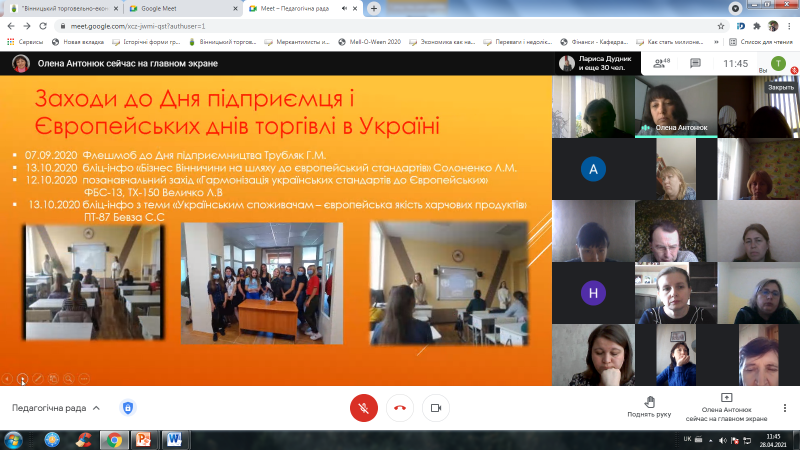Viewport: 800px width, 450px height.
Task: Go to previous slide in presentation controls
Action: point(7,379)
